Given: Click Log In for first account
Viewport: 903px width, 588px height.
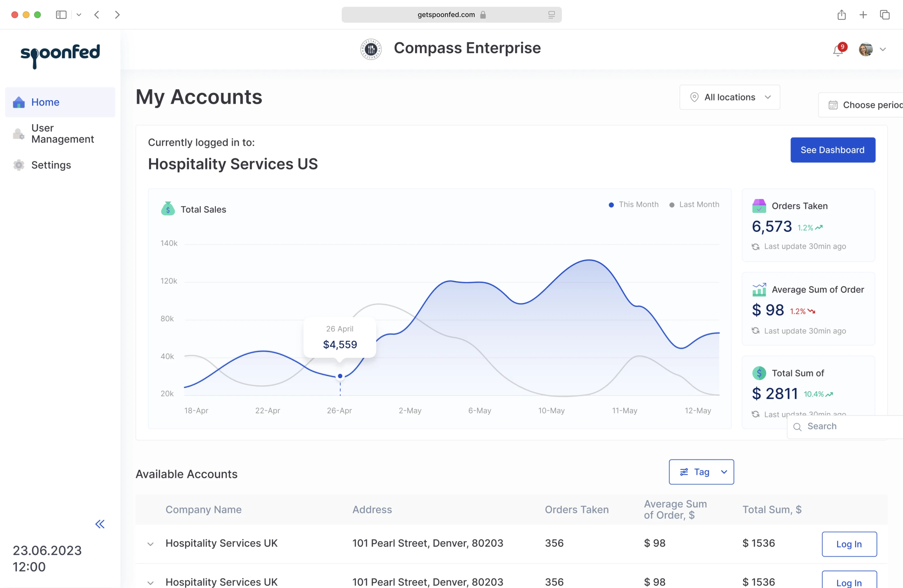Looking at the screenshot, I should (849, 544).
